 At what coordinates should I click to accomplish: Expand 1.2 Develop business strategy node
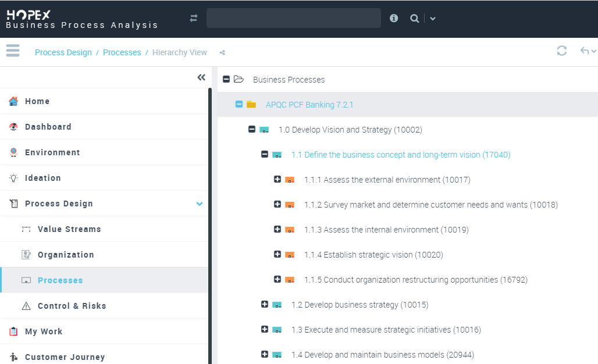point(265,304)
